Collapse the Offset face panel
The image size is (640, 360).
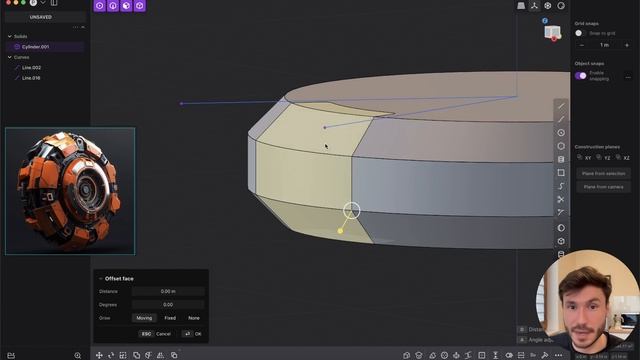coord(100,279)
